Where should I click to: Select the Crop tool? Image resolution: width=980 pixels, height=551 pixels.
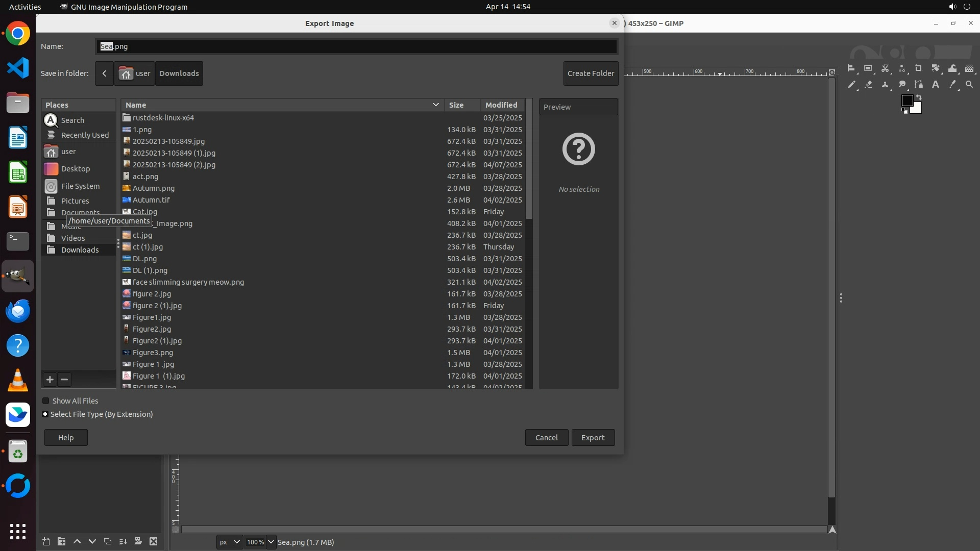click(x=919, y=68)
